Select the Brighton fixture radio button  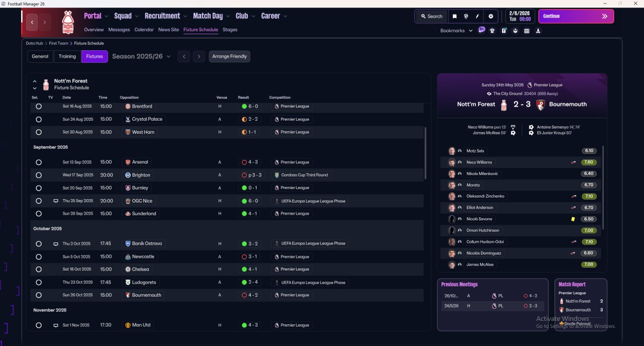[x=39, y=175]
